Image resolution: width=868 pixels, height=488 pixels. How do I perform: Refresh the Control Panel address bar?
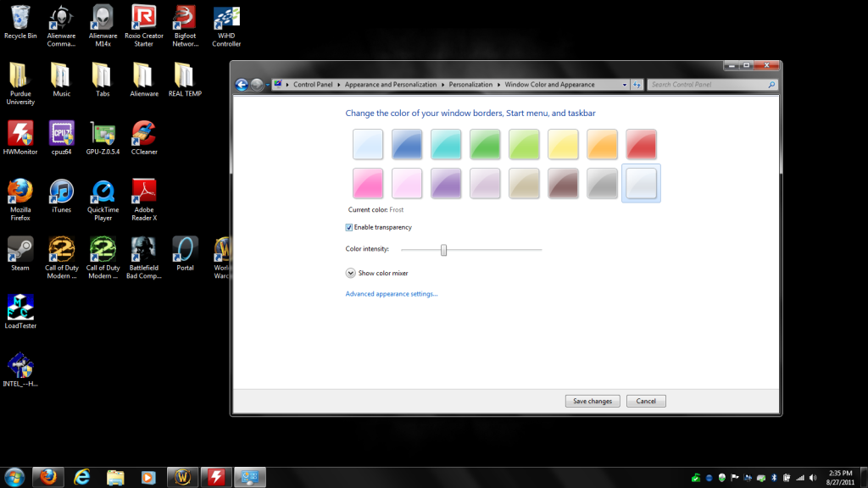click(637, 85)
